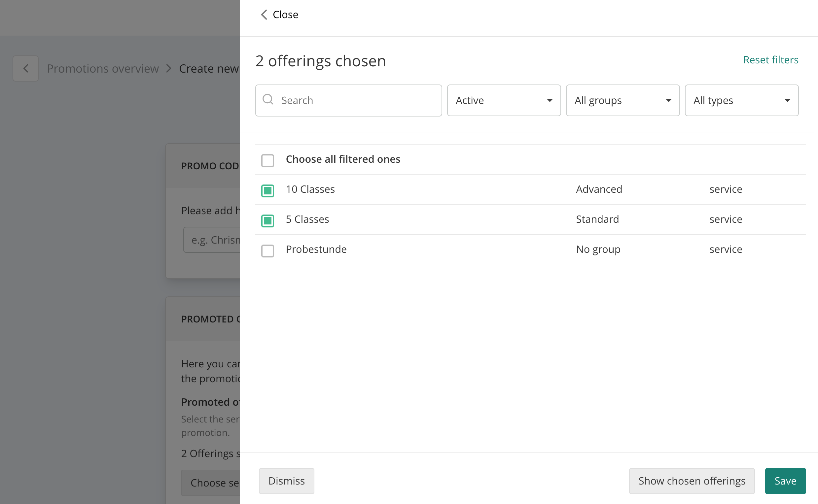
Task: Click the Close back chevron icon
Action: click(264, 15)
